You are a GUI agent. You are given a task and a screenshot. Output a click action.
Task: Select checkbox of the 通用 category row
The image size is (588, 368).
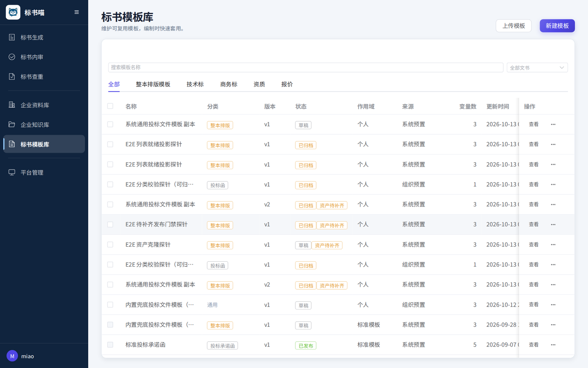pos(110,305)
